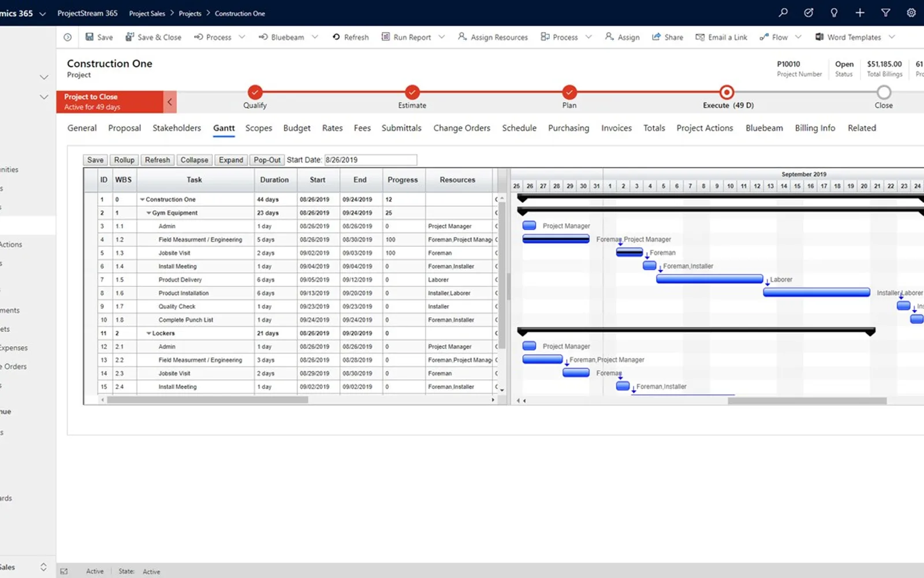Open the advanced find filter icon
Image resolution: width=924 pixels, height=578 pixels.
coord(885,13)
